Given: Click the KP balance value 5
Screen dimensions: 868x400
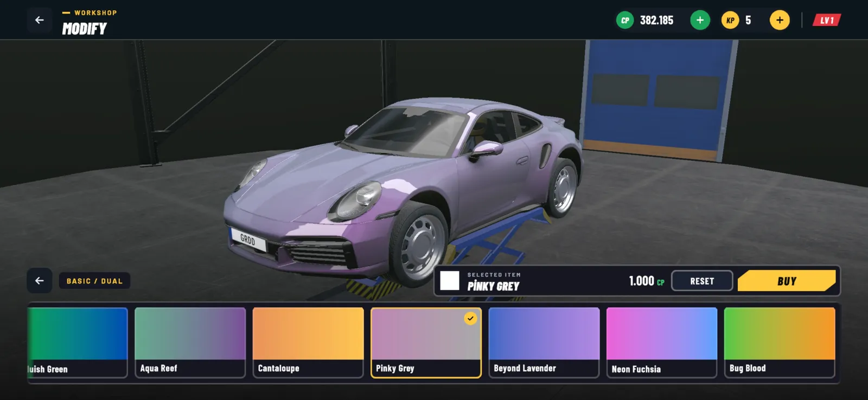Looking at the screenshot, I should pos(748,20).
